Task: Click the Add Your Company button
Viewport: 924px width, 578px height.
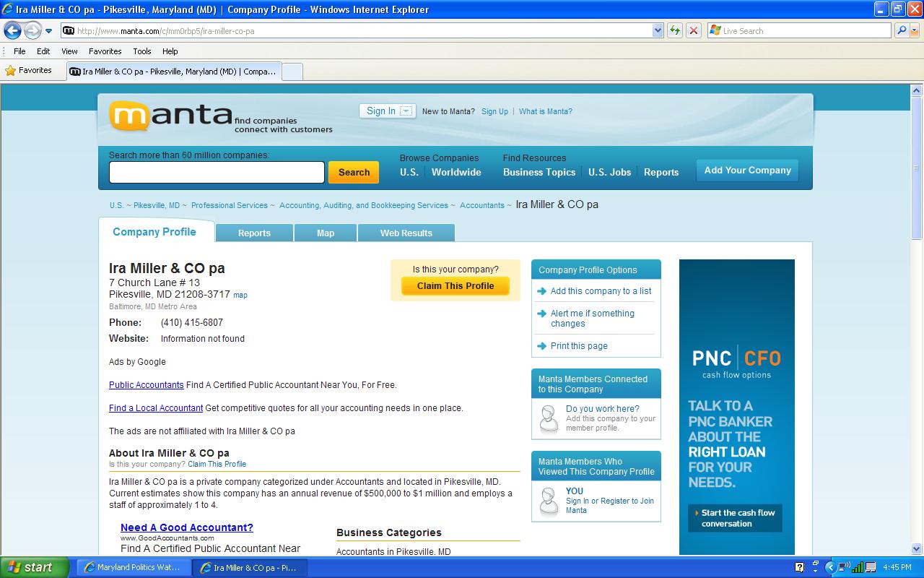Action: click(x=747, y=171)
